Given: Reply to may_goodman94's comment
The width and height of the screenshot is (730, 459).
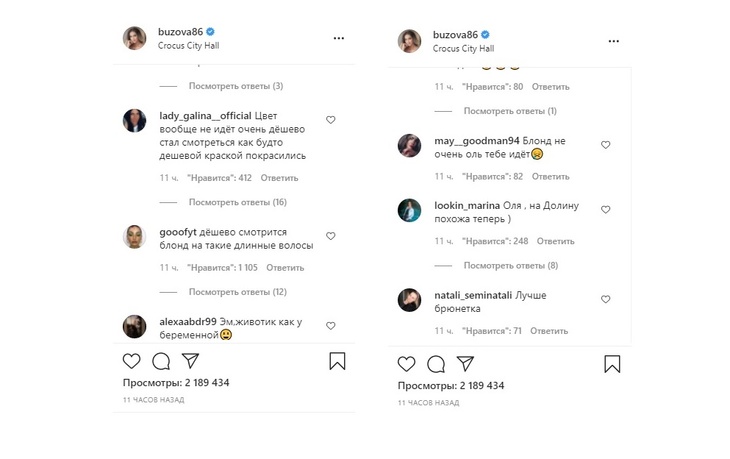Looking at the screenshot, I should coord(550,177).
